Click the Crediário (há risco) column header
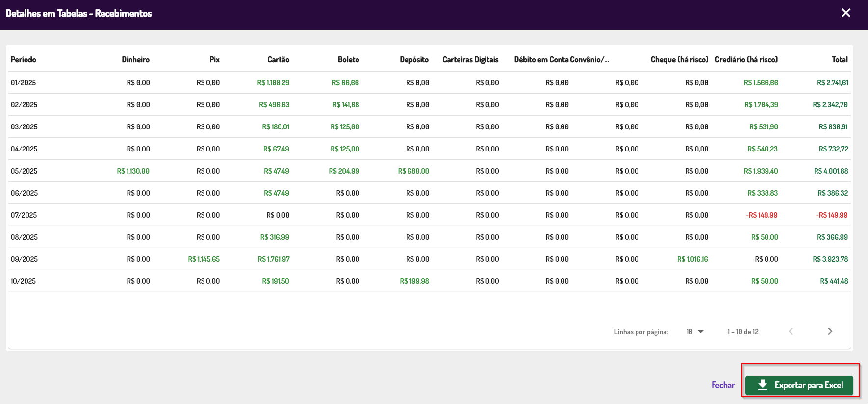Viewport: 868px width, 404px height. (x=746, y=59)
